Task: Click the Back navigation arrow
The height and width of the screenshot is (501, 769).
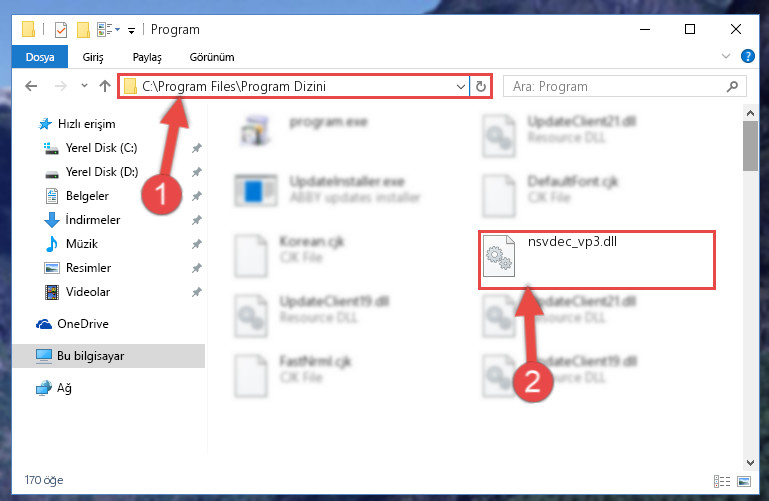Action: pos(31,86)
